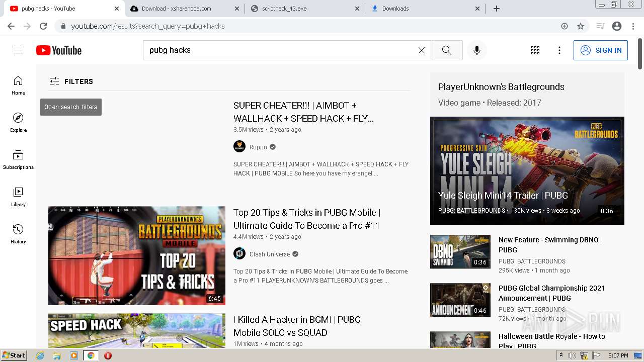Reload the page
Screen dimensions: 644x362
43,26
